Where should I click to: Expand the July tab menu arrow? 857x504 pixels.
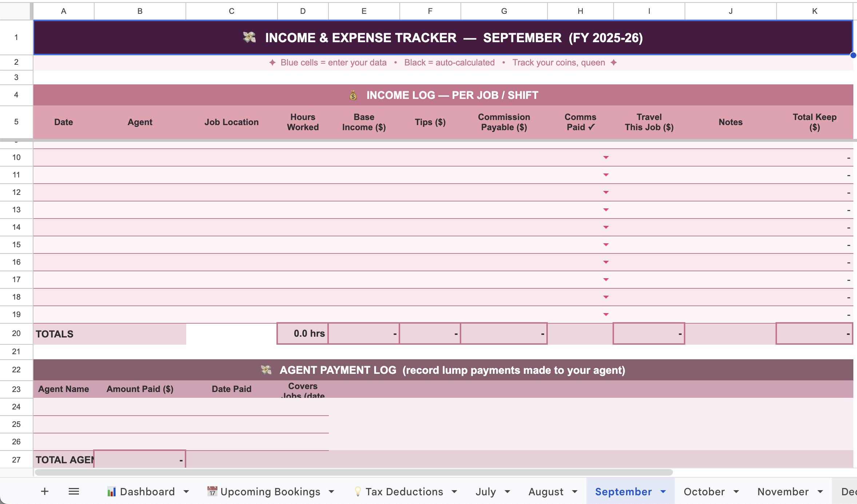pos(507,492)
